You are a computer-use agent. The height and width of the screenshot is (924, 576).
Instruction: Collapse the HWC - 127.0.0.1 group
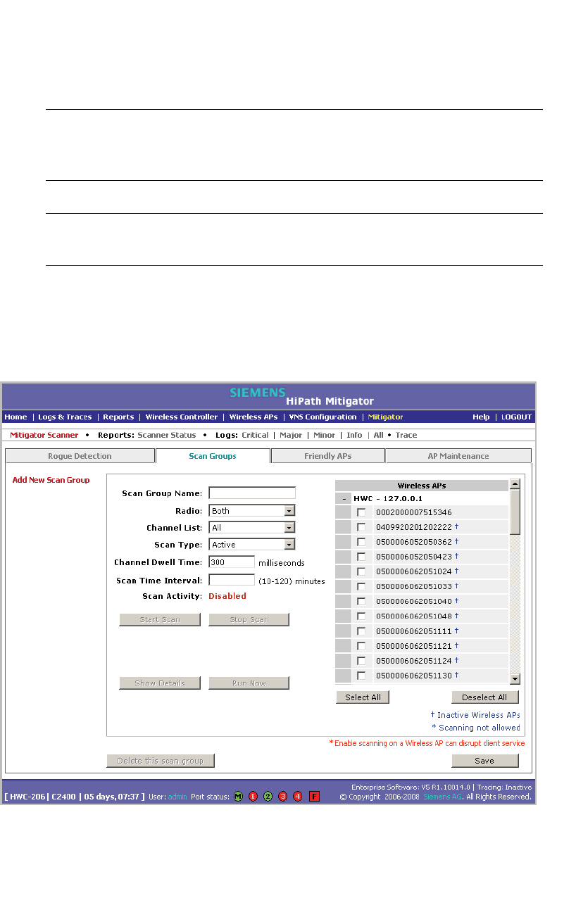(344, 498)
